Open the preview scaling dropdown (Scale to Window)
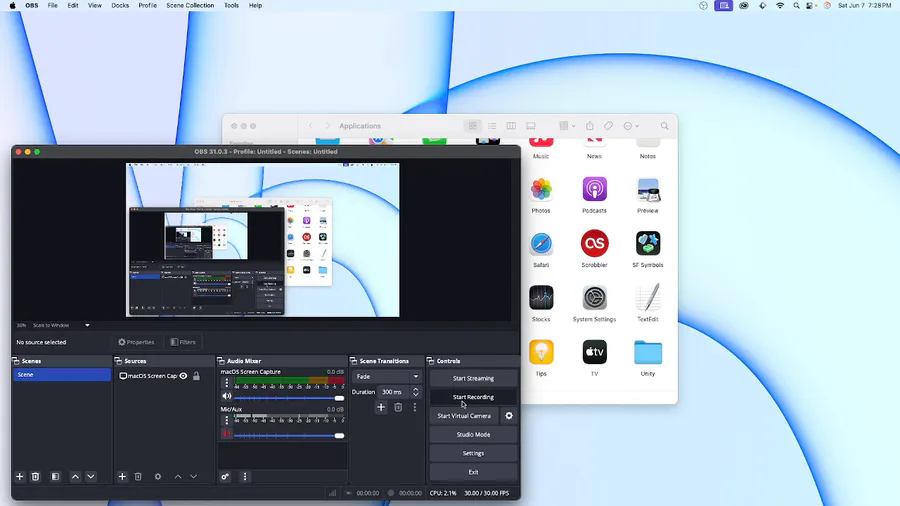900x506 pixels. (x=61, y=325)
